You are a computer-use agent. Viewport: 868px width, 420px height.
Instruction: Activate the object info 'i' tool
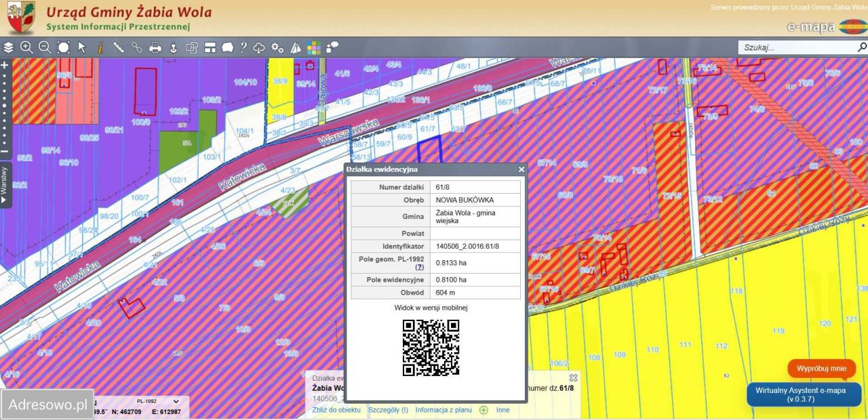click(x=100, y=47)
